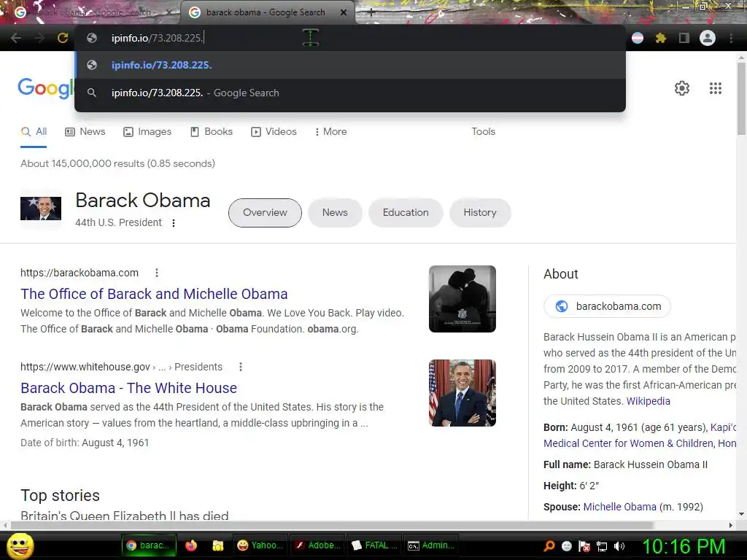Open the Yahoo messenger taskbar item

pos(260,545)
